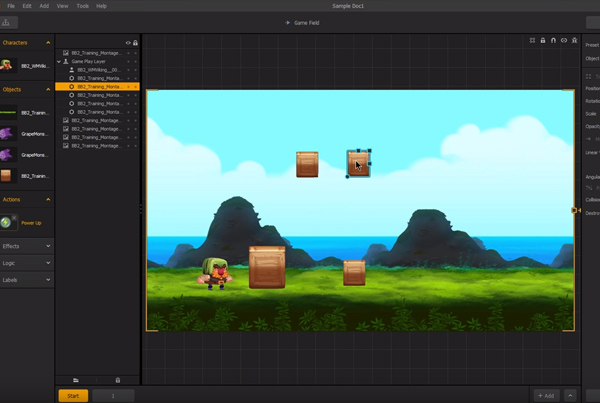Toggle the grid snap icon above canvas
The image size is (600, 403).
(532, 40)
